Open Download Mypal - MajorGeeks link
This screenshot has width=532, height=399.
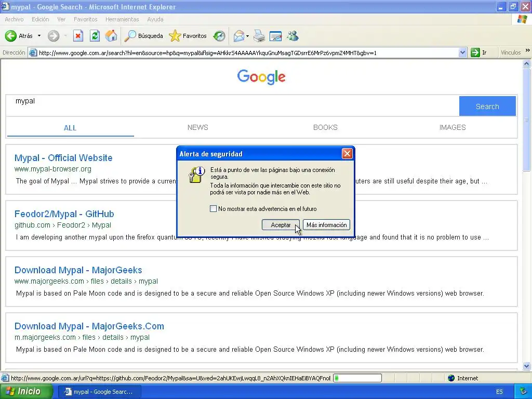pyautogui.click(x=78, y=270)
